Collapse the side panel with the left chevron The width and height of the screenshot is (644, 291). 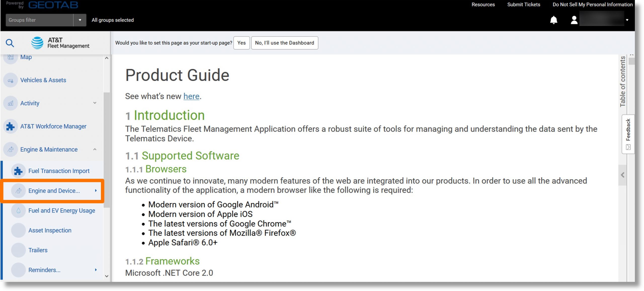click(x=622, y=175)
